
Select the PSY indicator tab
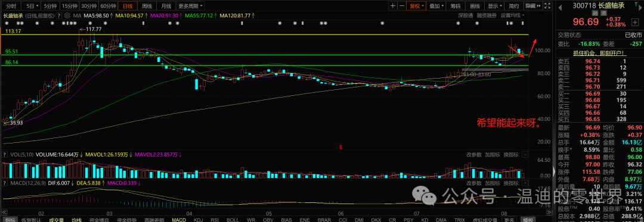click(408, 220)
